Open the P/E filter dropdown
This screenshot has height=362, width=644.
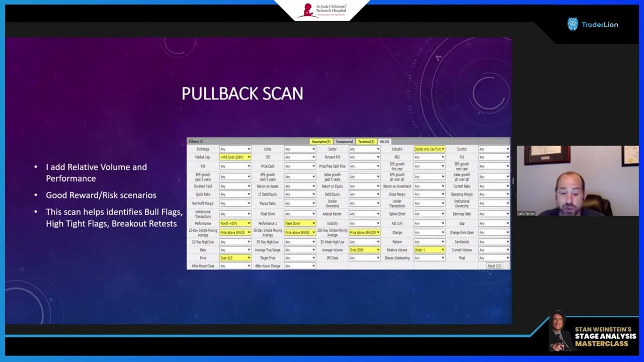click(x=300, y=157)
